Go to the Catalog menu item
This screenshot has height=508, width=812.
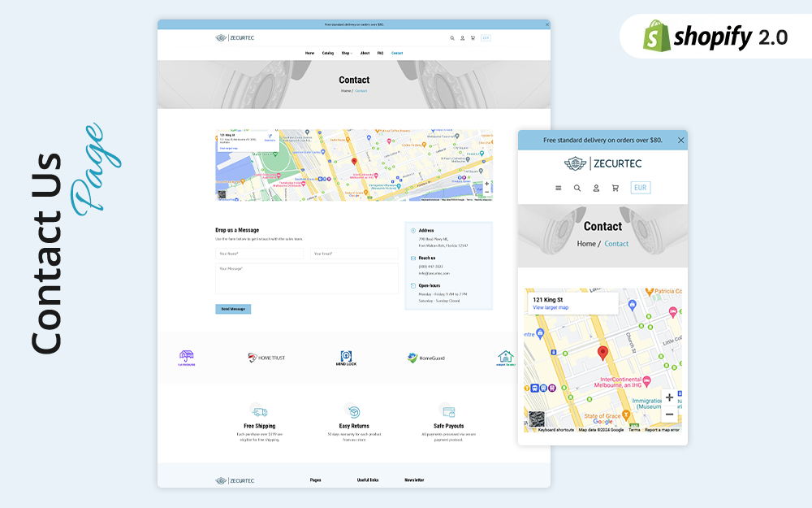click(x=327, y=53)
